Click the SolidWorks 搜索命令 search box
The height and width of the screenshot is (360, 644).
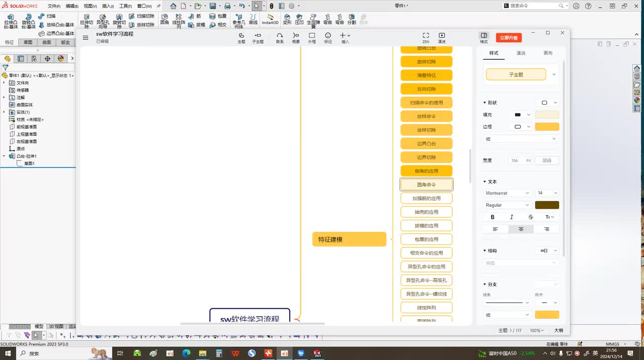click(536, 6)
